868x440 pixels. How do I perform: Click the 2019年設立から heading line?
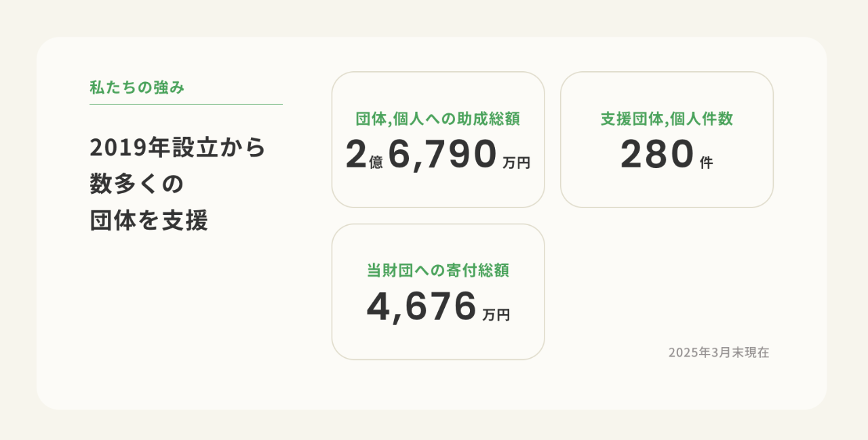tap(178, 148)
